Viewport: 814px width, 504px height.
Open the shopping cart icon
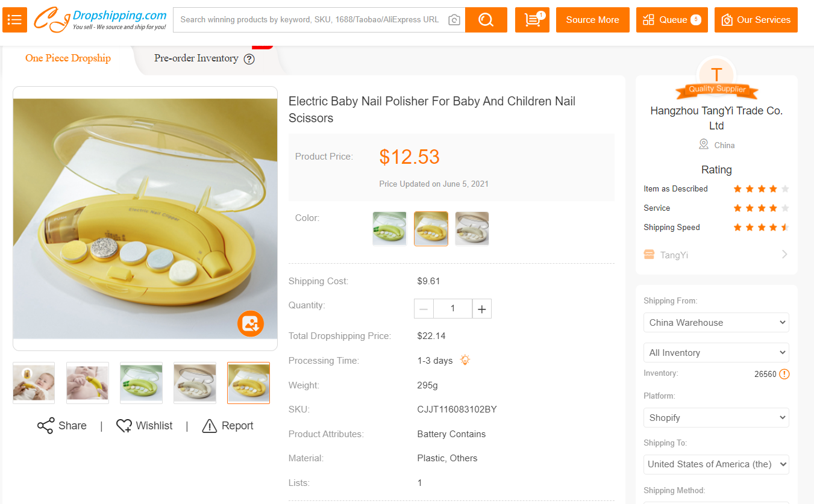[x=532, y=20]
